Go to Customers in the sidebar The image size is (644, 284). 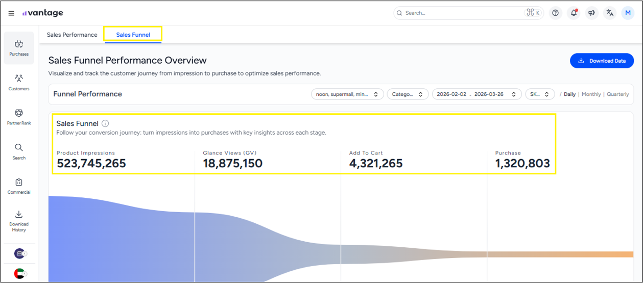[x=19, y=83]
